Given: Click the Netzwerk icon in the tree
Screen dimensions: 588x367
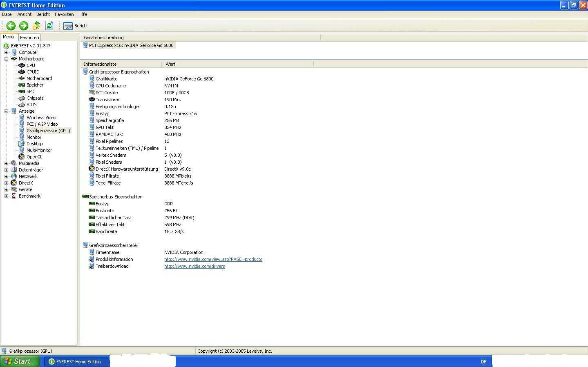Looking at the screenshot, I should point(14,176).
